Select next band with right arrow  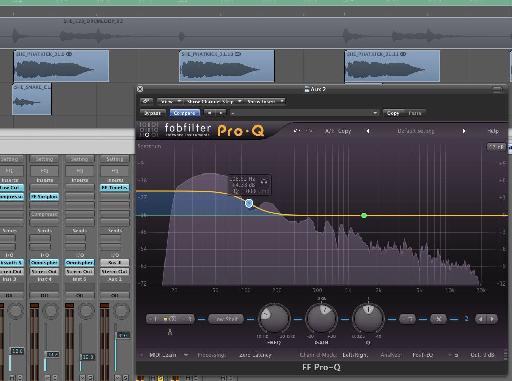click(492, 319)
